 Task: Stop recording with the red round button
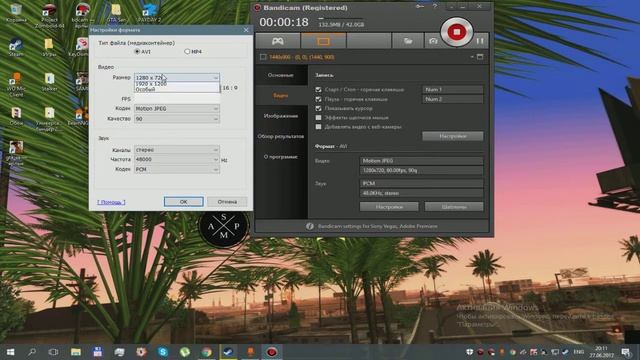[x=457, y=32]
